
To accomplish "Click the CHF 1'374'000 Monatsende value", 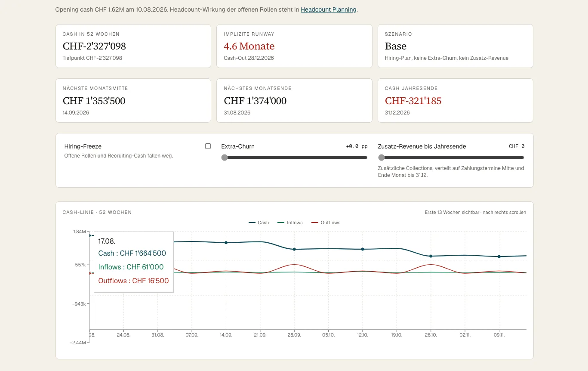I will [255, 101].
